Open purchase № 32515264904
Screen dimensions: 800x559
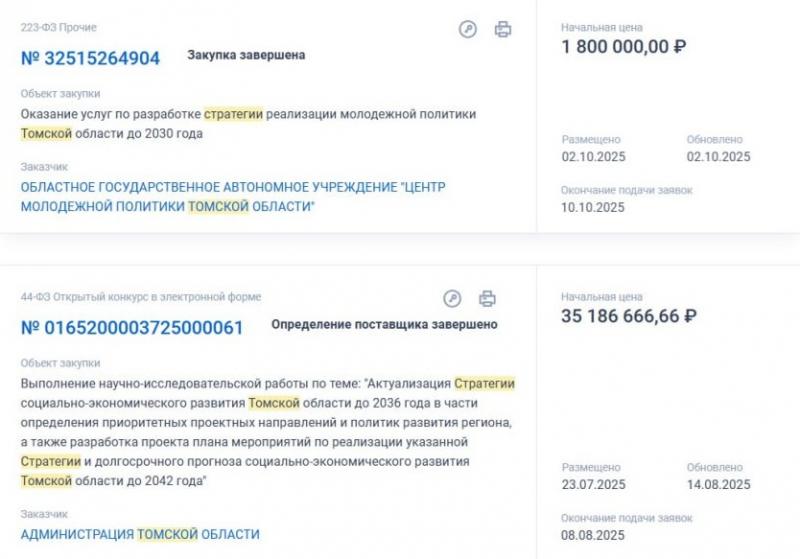point(90,58)
